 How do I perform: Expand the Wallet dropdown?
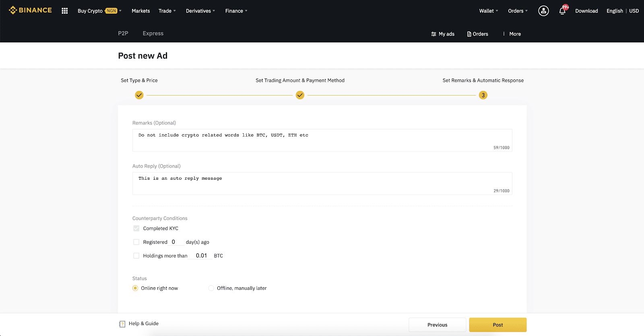489,11
